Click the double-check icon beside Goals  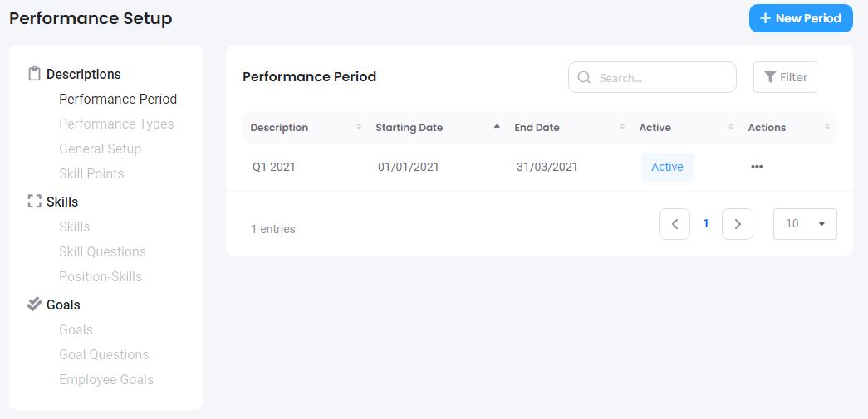[x=34, y=305]
